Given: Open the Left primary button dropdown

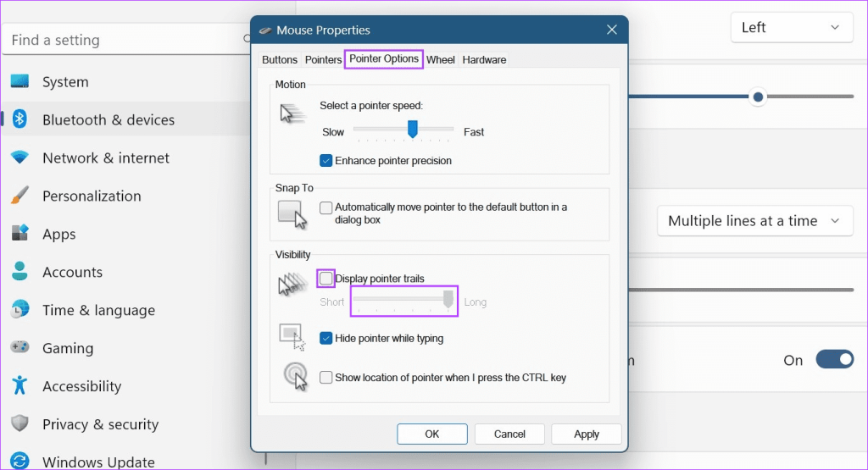Looking at the screenshot, I should click(x=791, y=28).
